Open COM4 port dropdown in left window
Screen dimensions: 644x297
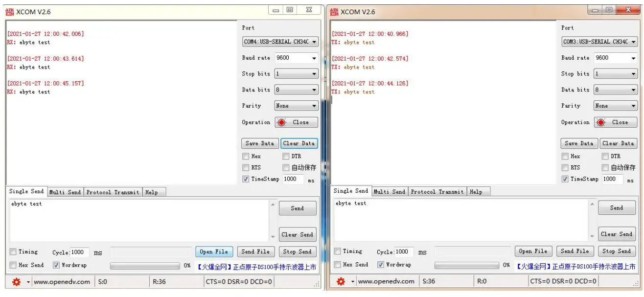(280, 42)
